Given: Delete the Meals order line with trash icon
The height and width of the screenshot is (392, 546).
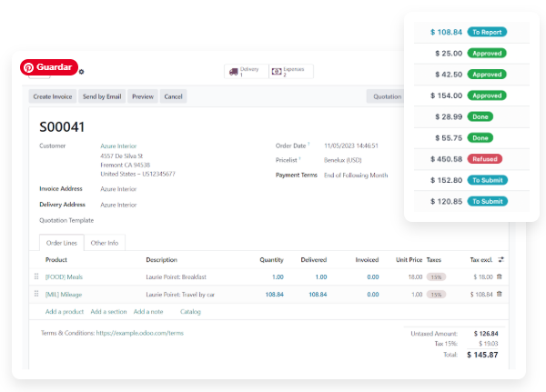Looking at the screenshot, I should pyautogui.click(x=499, y=276).
